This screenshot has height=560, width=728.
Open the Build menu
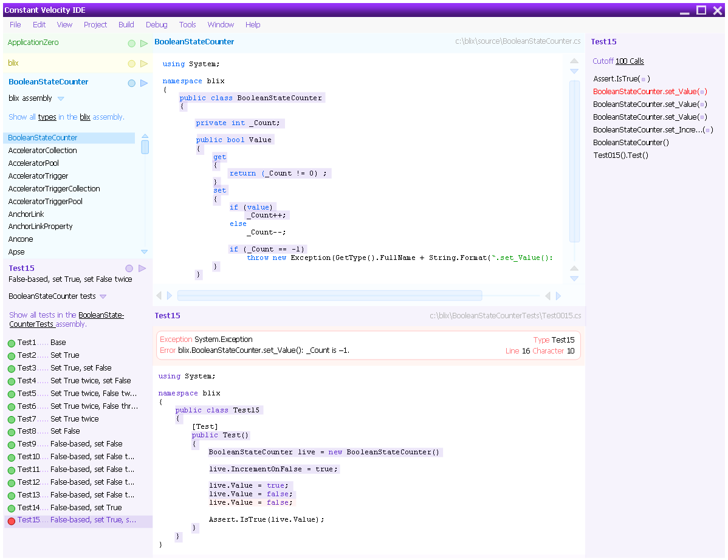[126, 24]
